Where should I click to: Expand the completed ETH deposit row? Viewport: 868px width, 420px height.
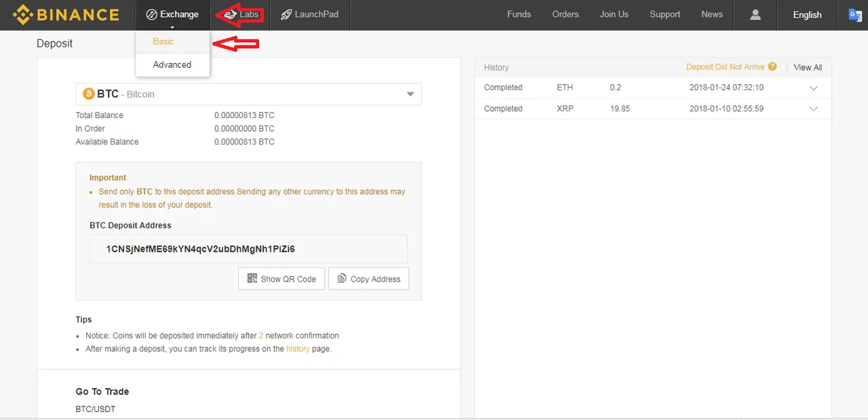pyautogui.click(x=814, y=88)
